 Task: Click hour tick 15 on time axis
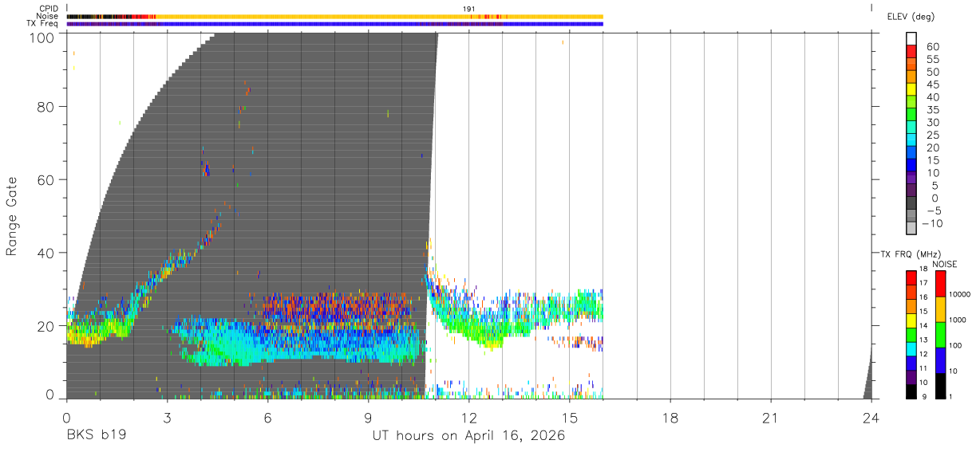pyautogui.click(x=570, y=417)
